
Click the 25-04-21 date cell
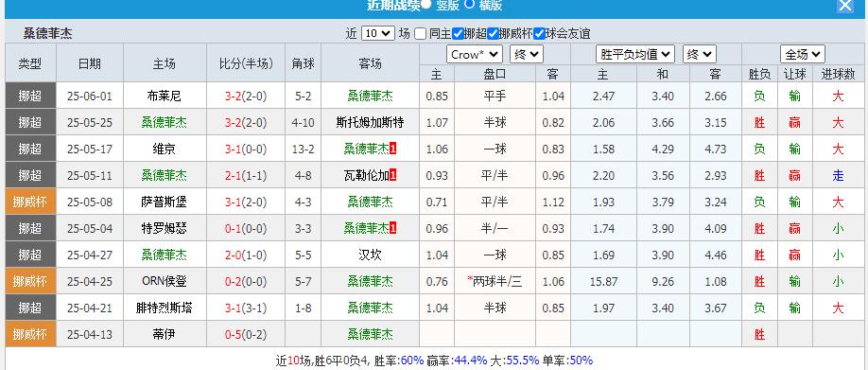tap(90, 308)
